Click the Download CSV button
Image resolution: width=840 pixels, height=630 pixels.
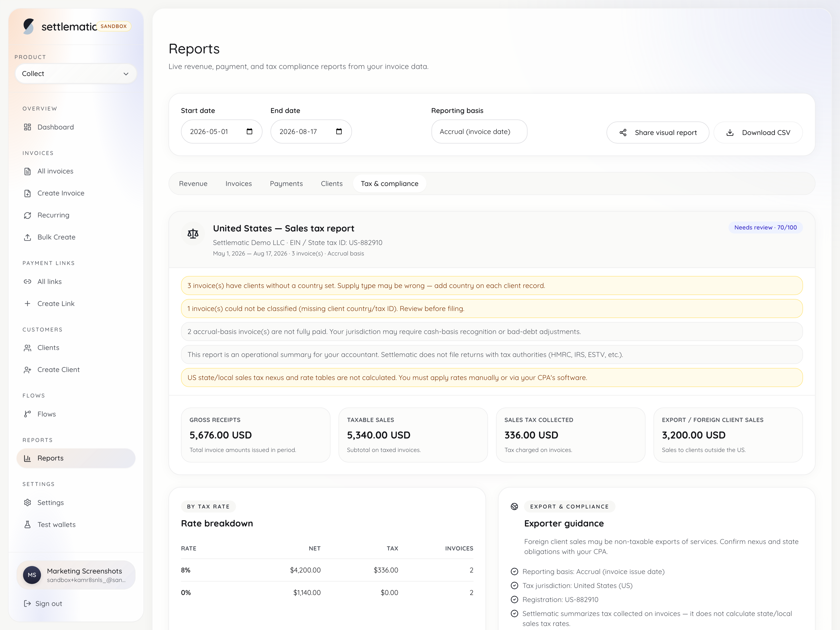(x=758, y=132)
